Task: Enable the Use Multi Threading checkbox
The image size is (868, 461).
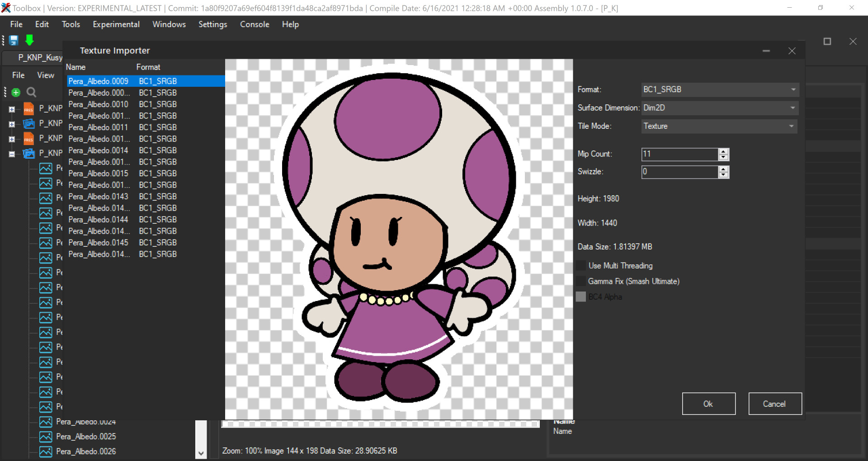Action: click(580, 265)
